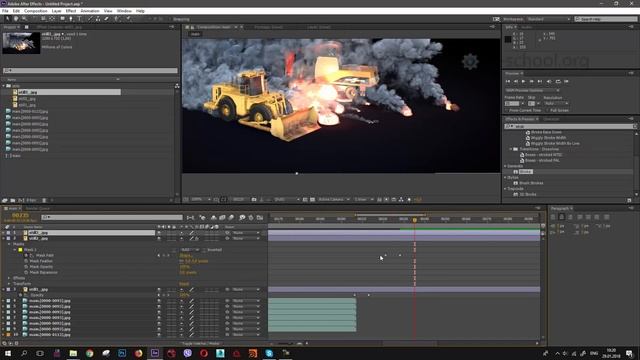Toggle the Loop option in Preview panel

click(x=558, y=82)
